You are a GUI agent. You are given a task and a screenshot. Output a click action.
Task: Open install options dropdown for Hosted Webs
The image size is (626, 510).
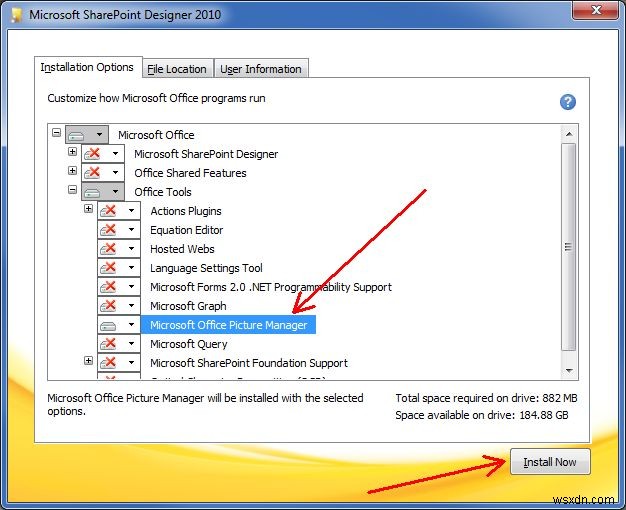(x=131, y=248)
